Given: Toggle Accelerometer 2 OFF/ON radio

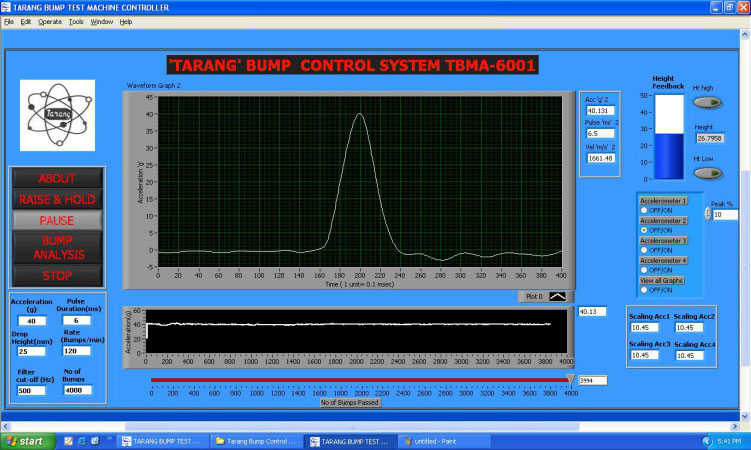Looking at the screenshot, I should (x=644, y=230).
